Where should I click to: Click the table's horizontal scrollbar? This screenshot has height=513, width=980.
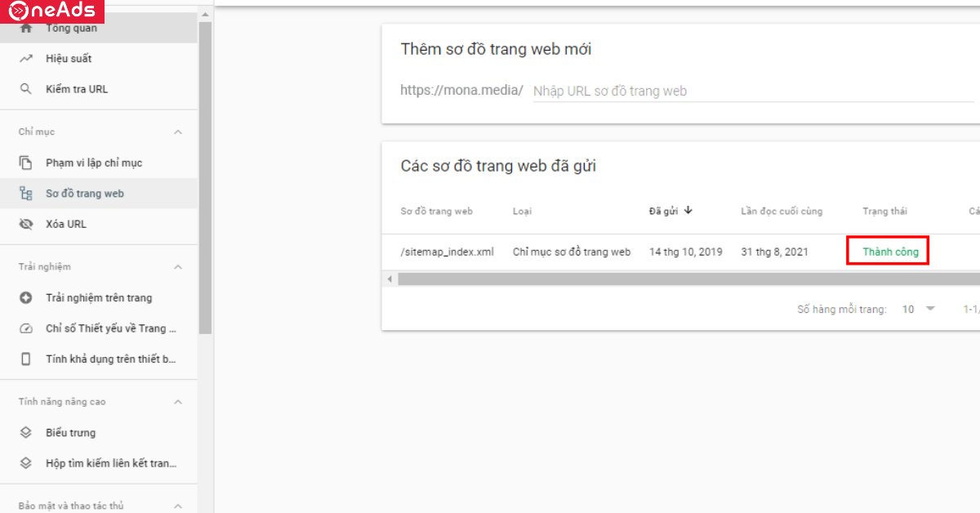(689, 279)
